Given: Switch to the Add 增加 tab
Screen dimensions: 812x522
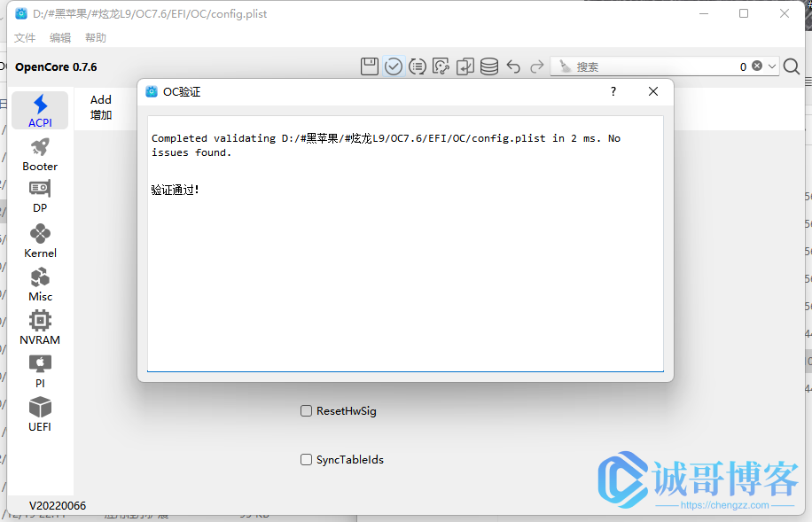Looking at the screenshot, I should (x=101, y=107).
